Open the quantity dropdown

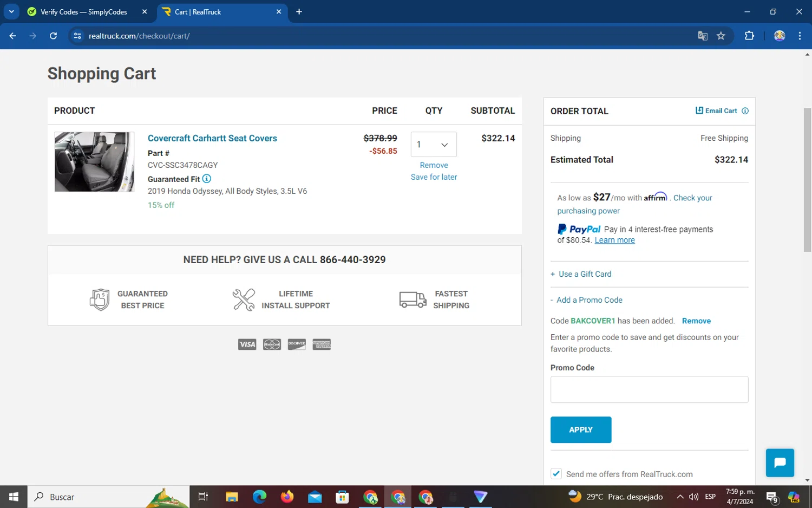434,145
